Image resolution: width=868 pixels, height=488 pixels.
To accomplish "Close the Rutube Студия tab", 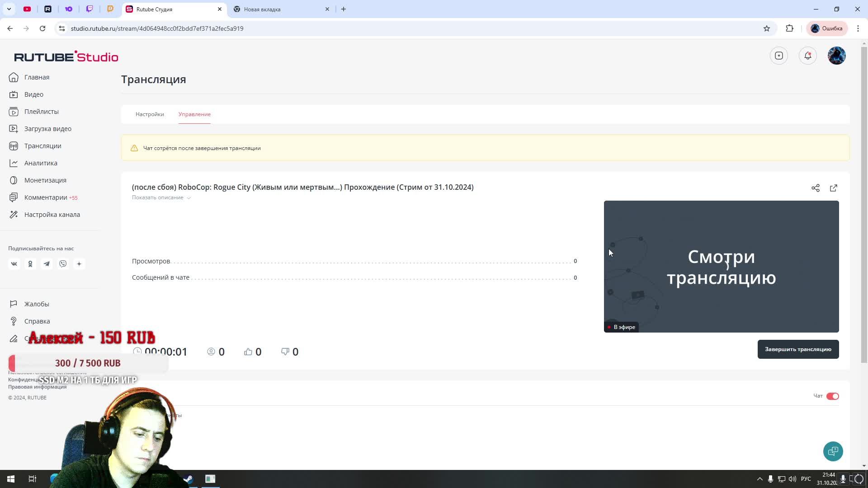I will tap(220, 9).
